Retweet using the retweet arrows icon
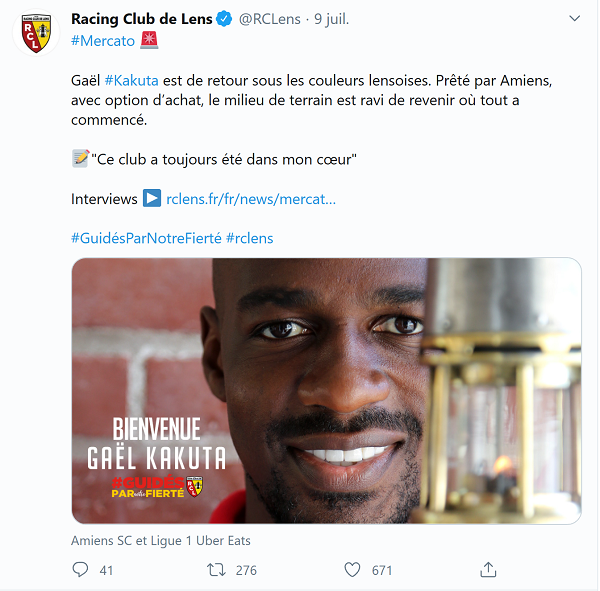This screenshot has height=591, width=600. pyautogui.click(x=216, y=570)
